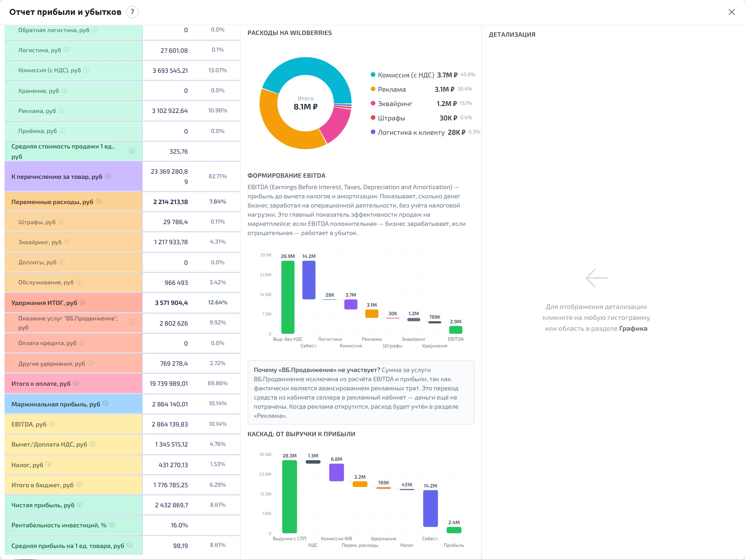The height and width of the screenshot is (560, 745).
Task: Click info icon beside Комиссия (с НДС), руб
Action: click(x=86, y=70)
